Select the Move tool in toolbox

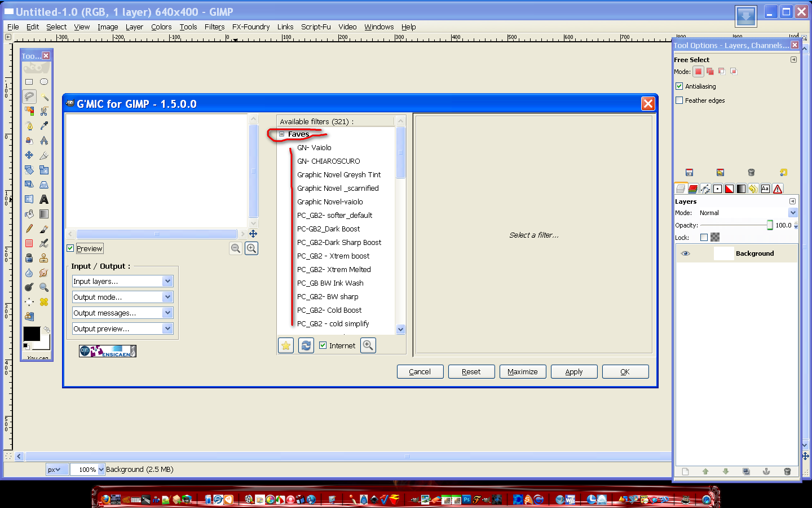[x=29, y=155]
